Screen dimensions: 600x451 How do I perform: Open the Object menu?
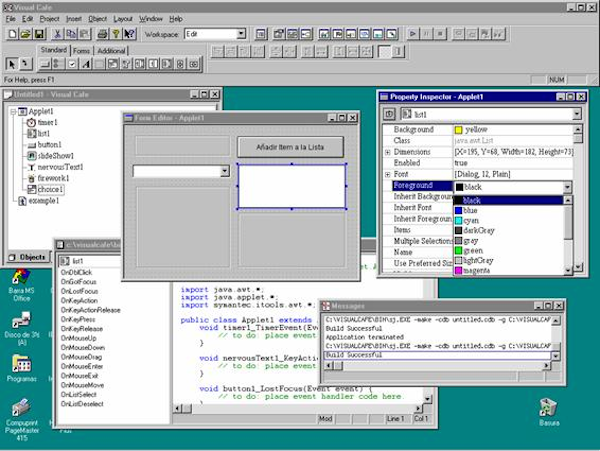pyautogui.click(x=98, y=19)
